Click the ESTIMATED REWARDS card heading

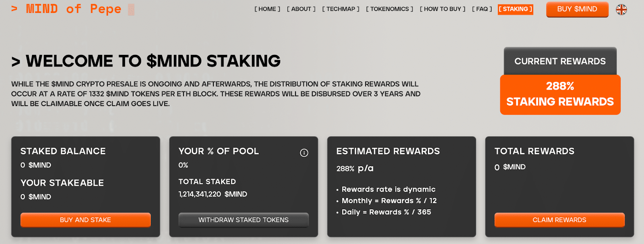pyautogui.click(x=388, y=151)
